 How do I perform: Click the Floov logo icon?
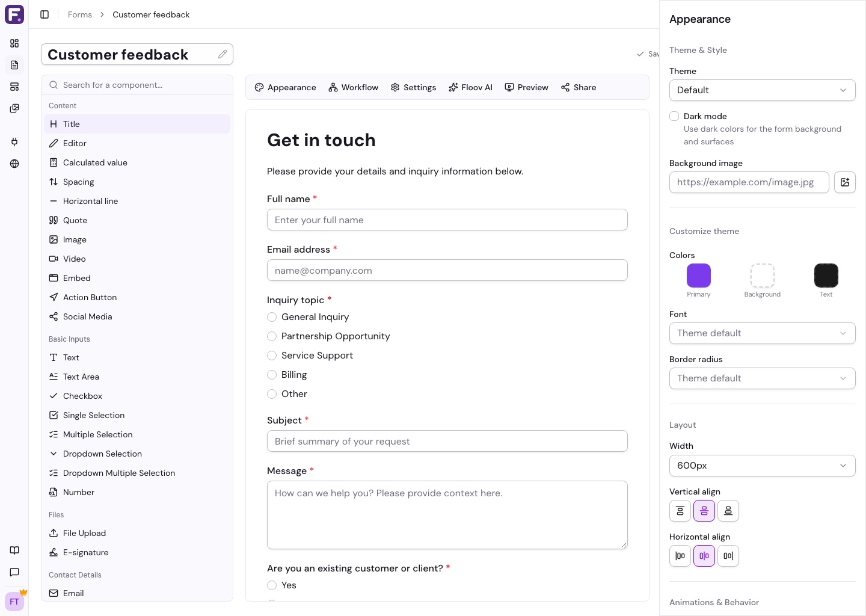14,14
